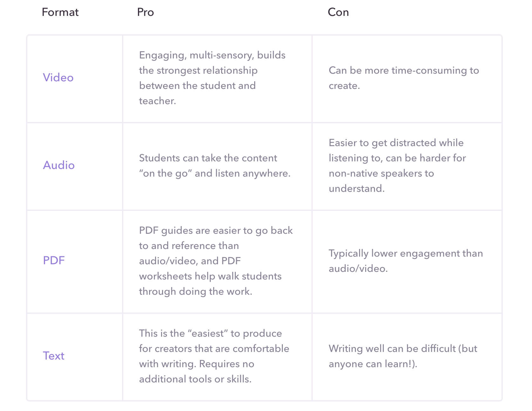This screenshot has height=411, width=532.
Task: Click the text 'the strongest relationship'
Action: coord(198,71)
